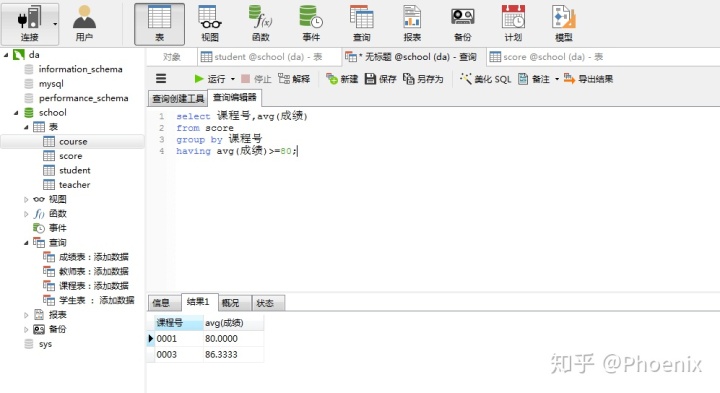720x393 pixels.
Task: Open the 计划 (Schedule) toolbar button
Action: coord(513,24)
